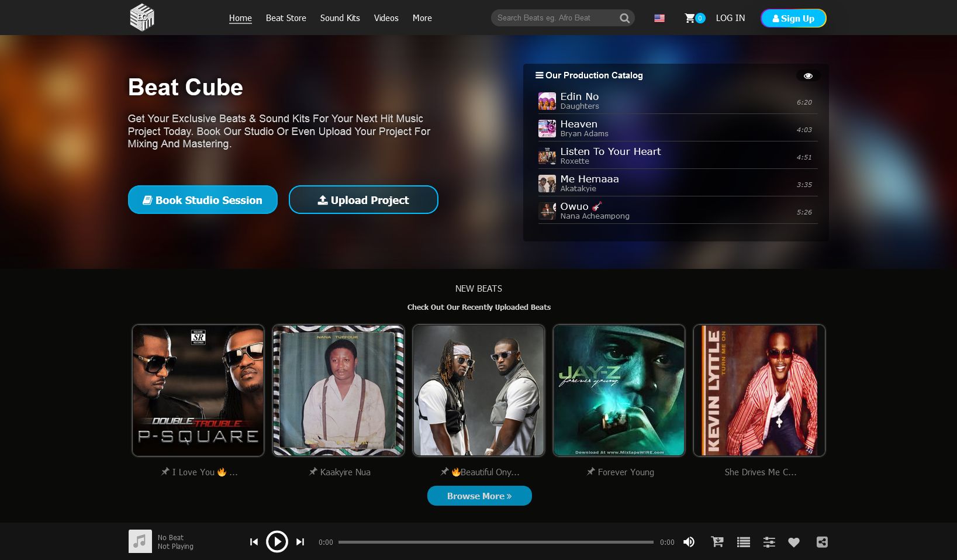This screenshot has height=560, width=957.
Task: Open the Videos page
Action: 386,18
